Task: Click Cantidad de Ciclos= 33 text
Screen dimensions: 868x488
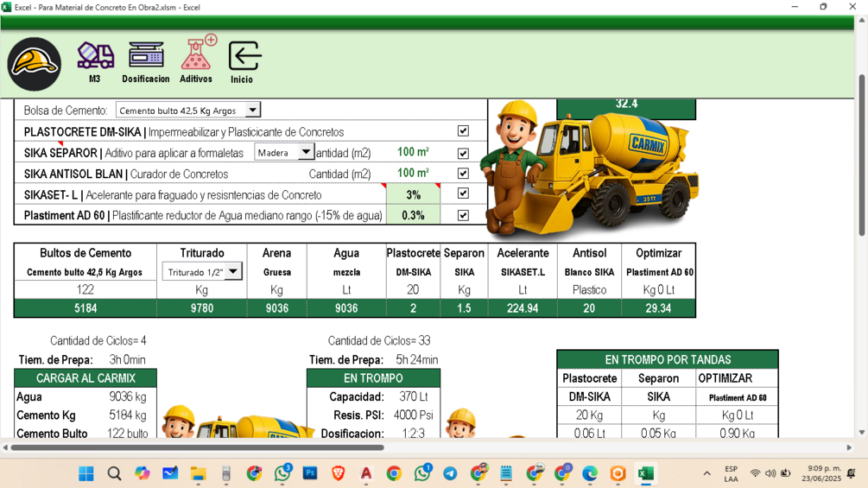Action: pyautogui.click(x=378, y=341)
